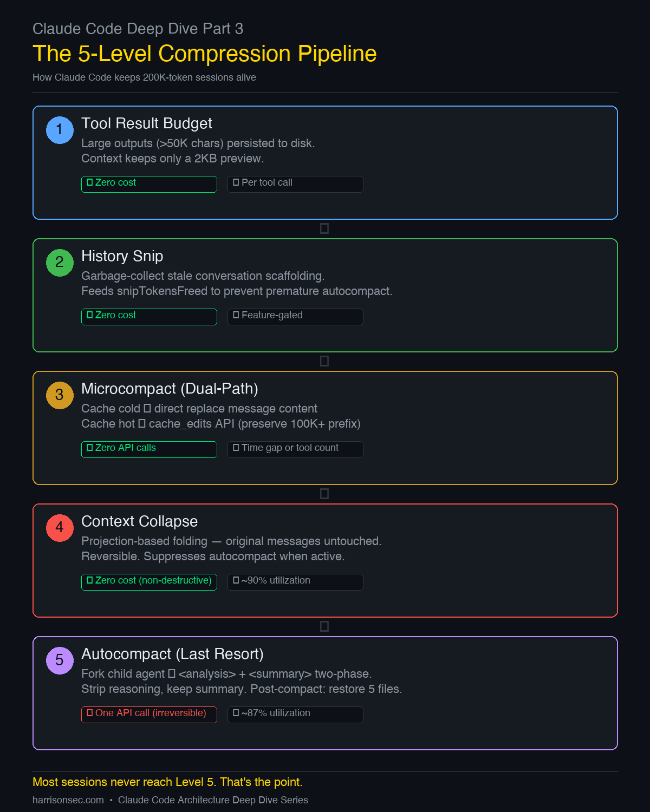Click the arrow above the Autocompact card
The width and height of the screenshot is (650, 812).
[x=324, y=626]
